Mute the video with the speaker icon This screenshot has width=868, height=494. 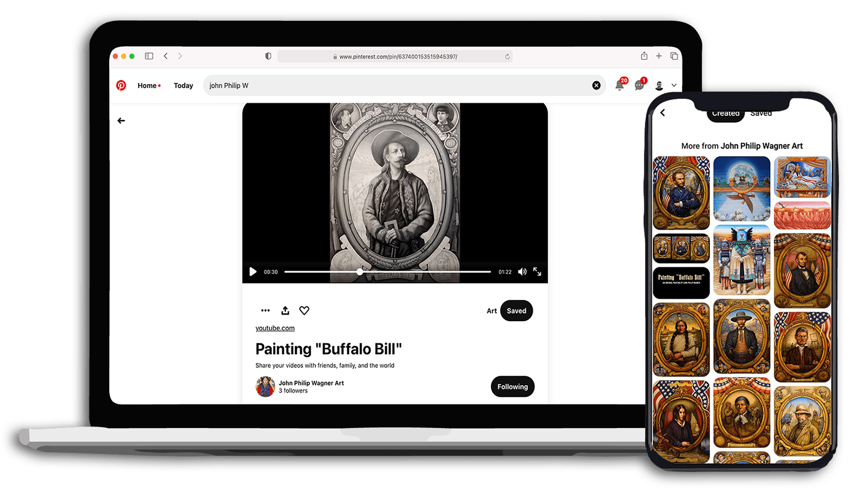pyautogui.click(x=522, y=272)
